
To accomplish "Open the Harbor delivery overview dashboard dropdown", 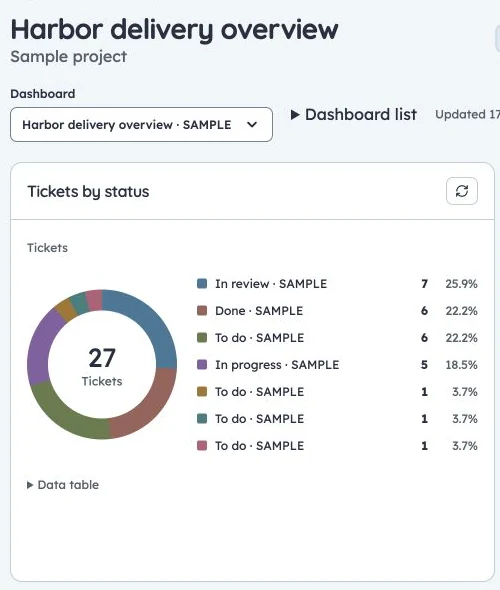I will 141,125.
